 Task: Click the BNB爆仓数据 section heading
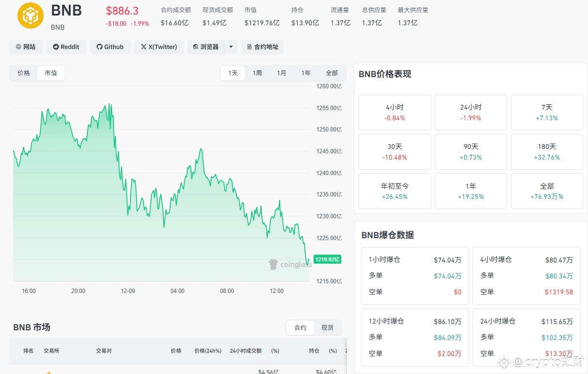[388, 235]
